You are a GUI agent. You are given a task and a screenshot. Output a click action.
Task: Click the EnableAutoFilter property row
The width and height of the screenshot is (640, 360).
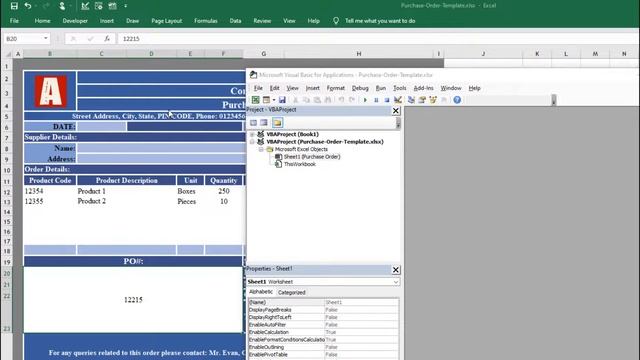[x=323, y=325]
